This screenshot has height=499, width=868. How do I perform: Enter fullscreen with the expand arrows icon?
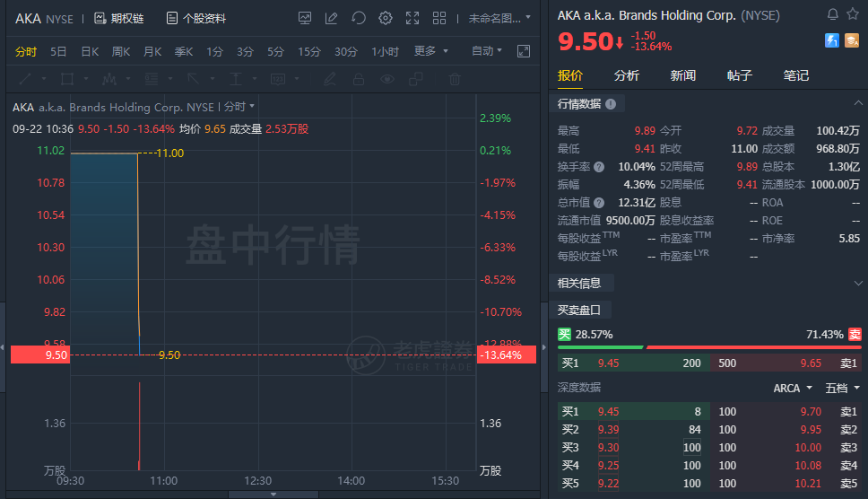pos(412,18)
